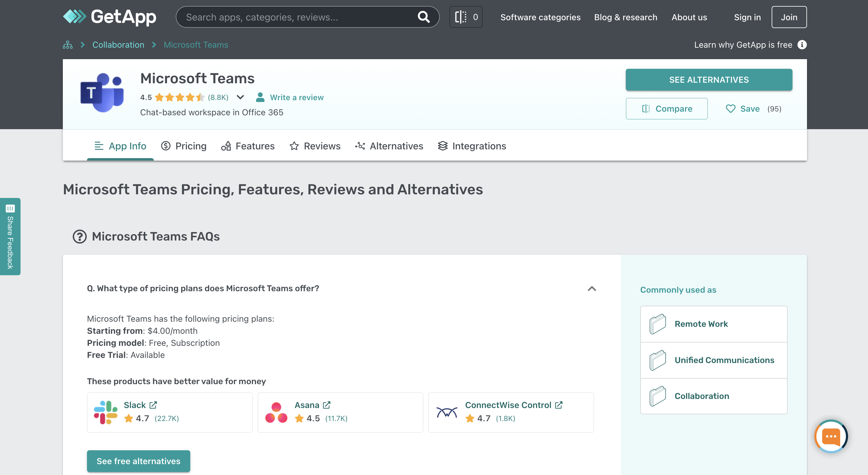Click the See Alternatives button
The width and height of the screenshot is (868, 475).
point(709,80)
